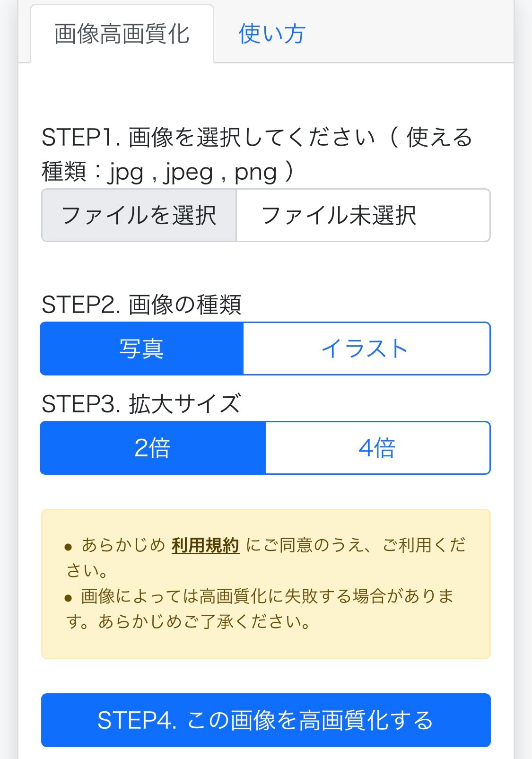The height and width of the screenshot is (759, 532).
Task: Switch to the 使い方 tab
Action: pyautogui.click(x=272, y=35)
